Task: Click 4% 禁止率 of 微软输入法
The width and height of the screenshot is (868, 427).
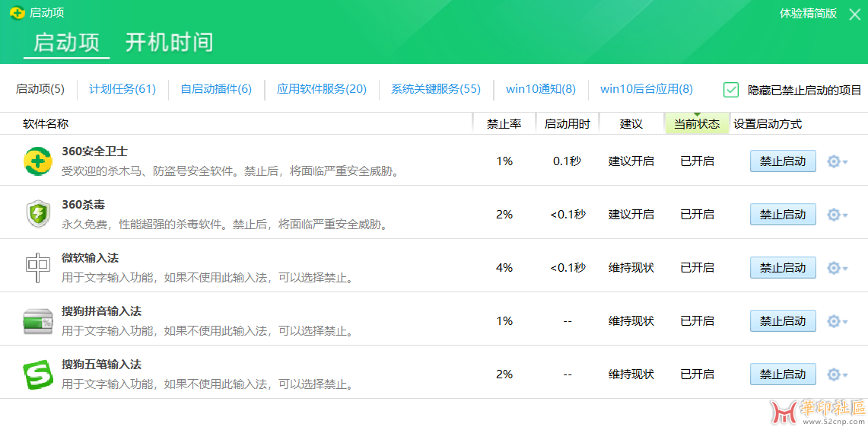Action: (x=504, y=267)
